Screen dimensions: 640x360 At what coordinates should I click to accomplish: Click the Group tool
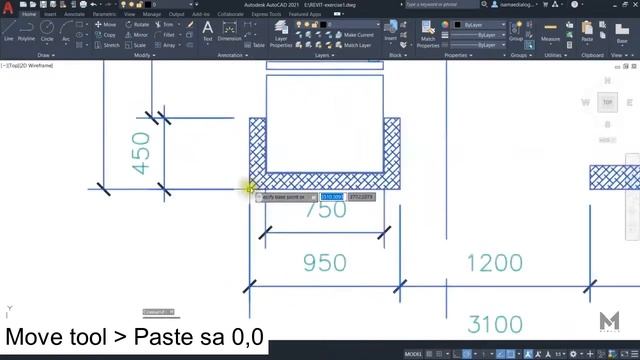[x=516, y=32]
